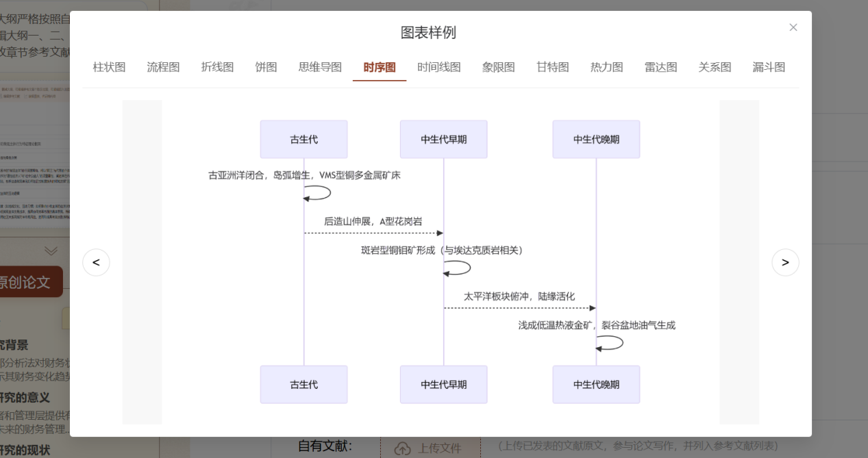Show next chart example arrow
868x458 pixels.
(785, 262)
